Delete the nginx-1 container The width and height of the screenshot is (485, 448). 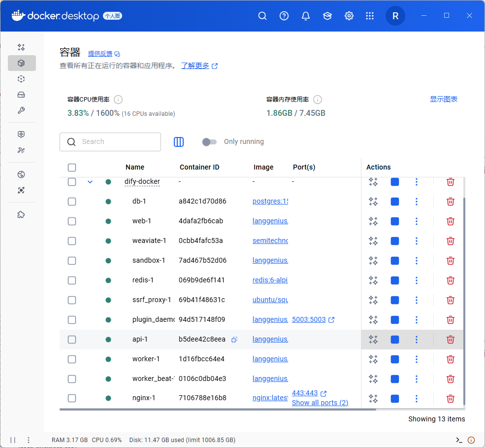click(450, 399)
